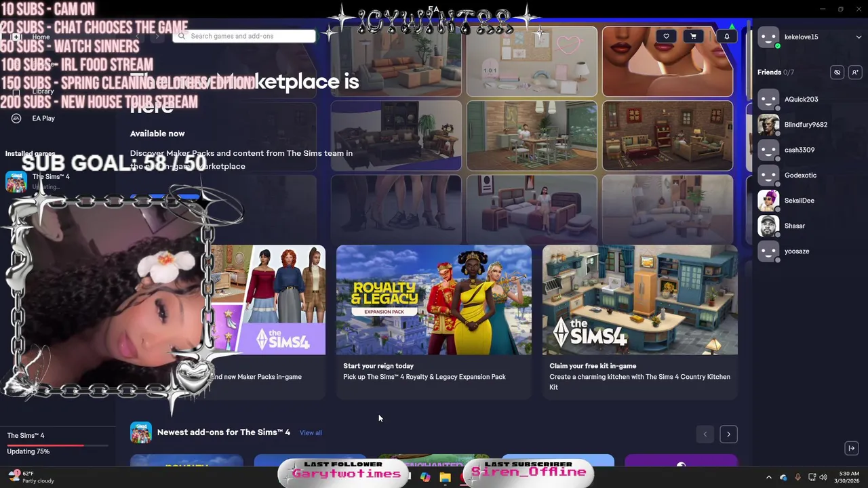Click the add friend icon
The image size is (868, 488).
(854, 73)
